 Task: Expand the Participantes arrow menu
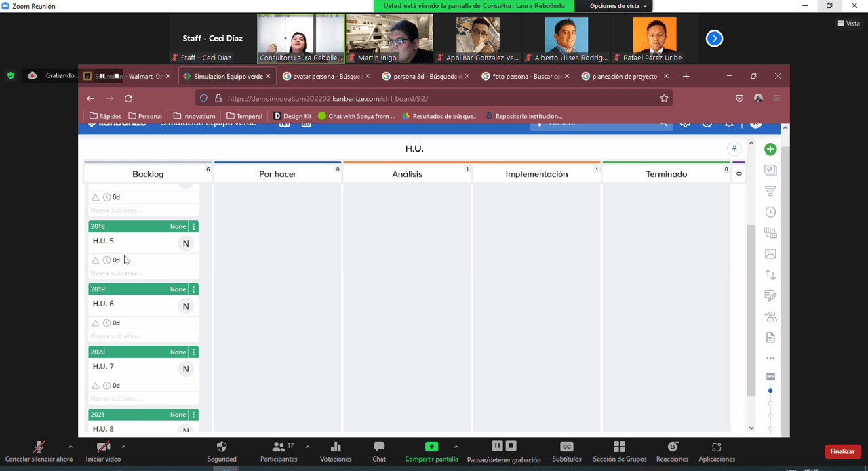pyautogui.click(x=307, y=447)
